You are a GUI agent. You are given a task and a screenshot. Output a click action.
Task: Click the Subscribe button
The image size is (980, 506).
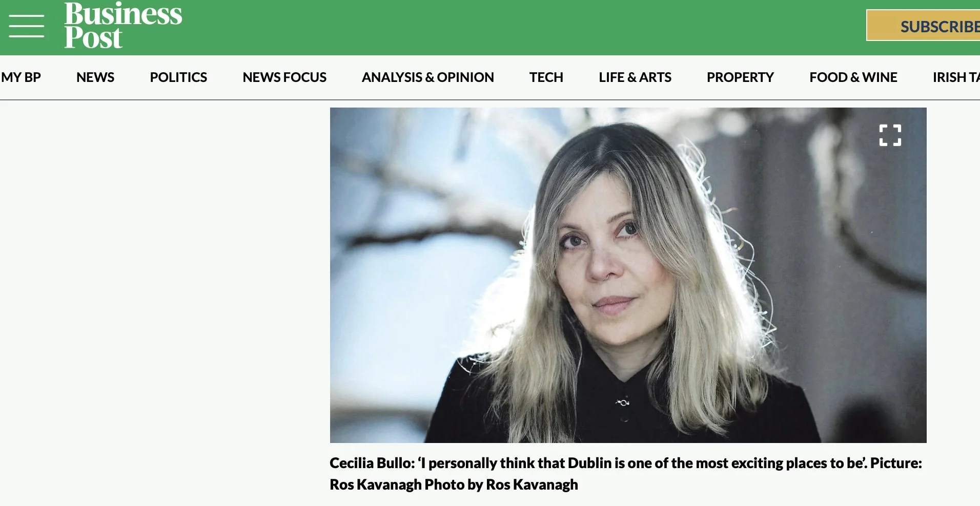click(x=923, y=26)
